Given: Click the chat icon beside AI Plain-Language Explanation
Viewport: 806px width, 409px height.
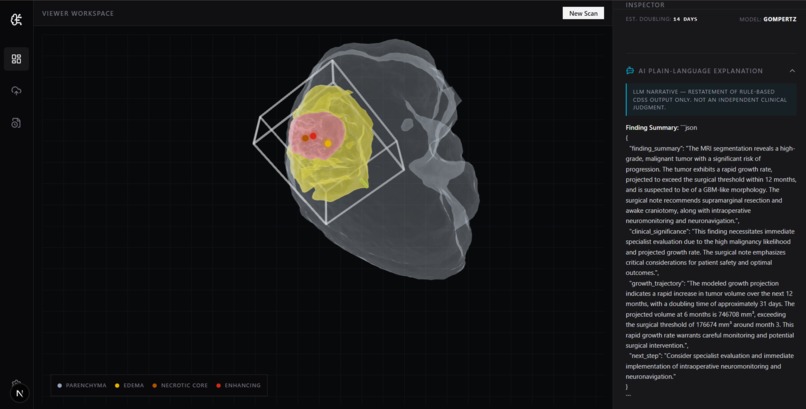Looking at the screenshot, I should point(630,71).
